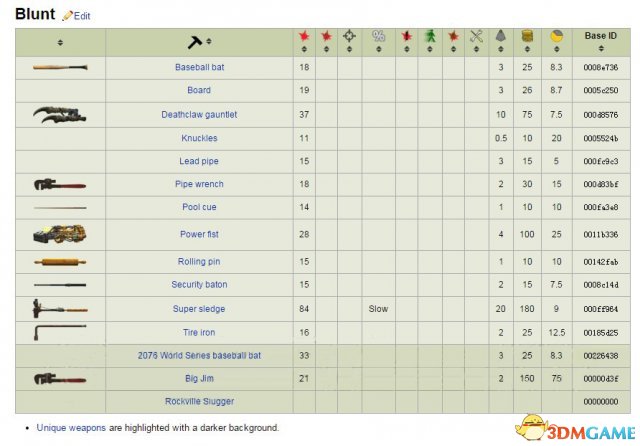This screenshot has height=446, width=640.
Task: Sort table by Base ID arrows
Action: pos(601,49)
